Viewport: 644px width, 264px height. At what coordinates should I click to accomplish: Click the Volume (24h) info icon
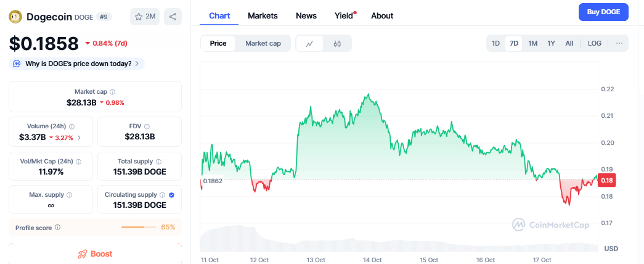click(x=71, y=126)
